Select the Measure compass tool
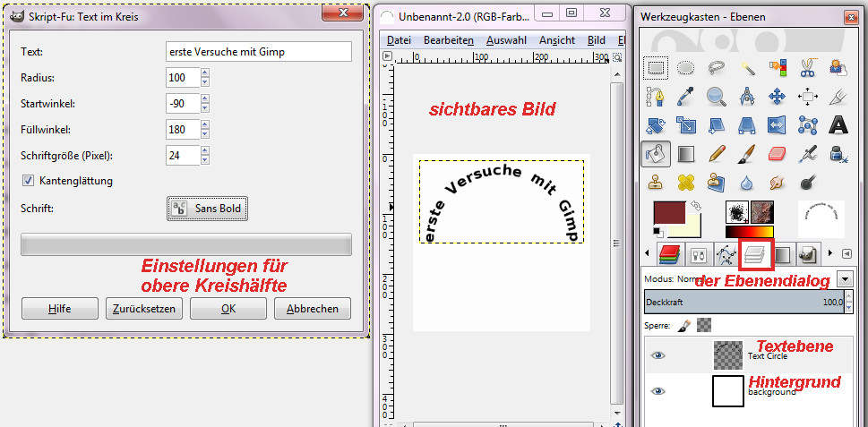This screenshot has width=868, height=427. pos(747,97)
